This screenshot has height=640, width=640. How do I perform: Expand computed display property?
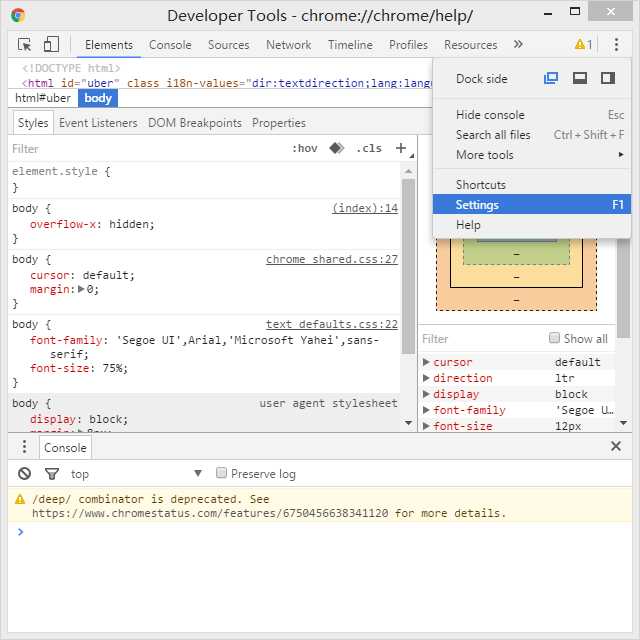pyautogui.click(x=426, y=393)
